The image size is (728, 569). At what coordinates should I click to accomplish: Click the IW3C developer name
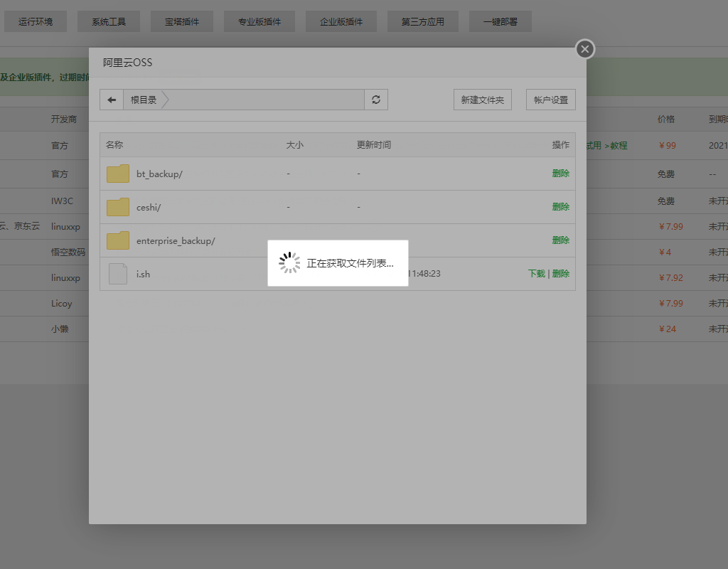pos(63,201)
